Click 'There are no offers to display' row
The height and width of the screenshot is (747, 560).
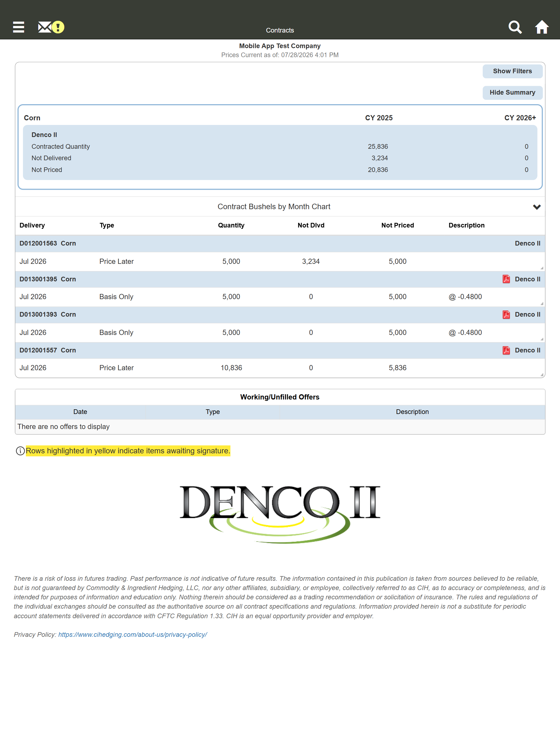[x=280, y=427]
